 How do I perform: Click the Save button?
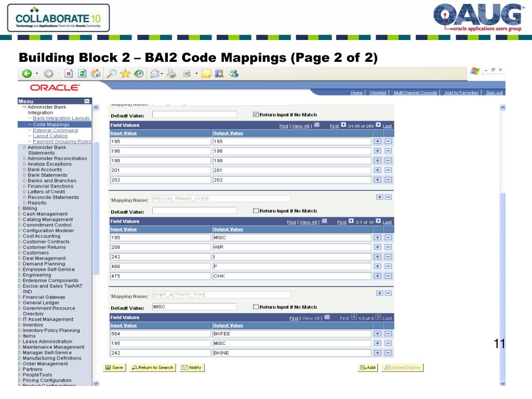(x=114, y=368)
